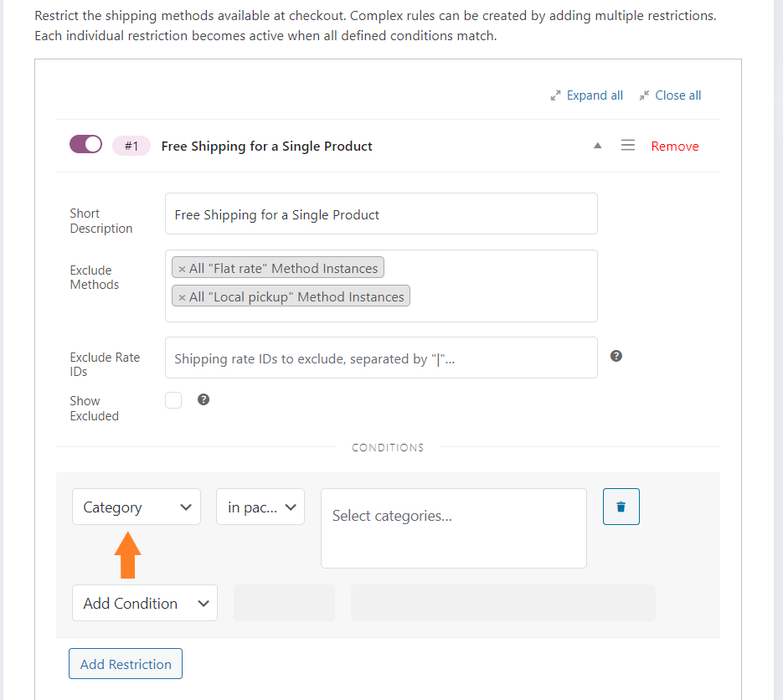This screenshot has height=700, width=783.
Task: Click the red Remove link
Action: (x=675, y=147)
